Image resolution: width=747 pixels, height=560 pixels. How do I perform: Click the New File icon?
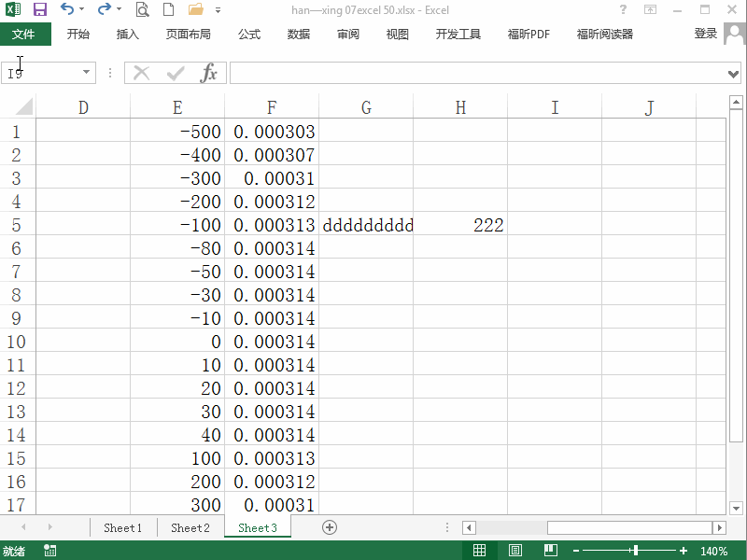[x=168, y=9]
